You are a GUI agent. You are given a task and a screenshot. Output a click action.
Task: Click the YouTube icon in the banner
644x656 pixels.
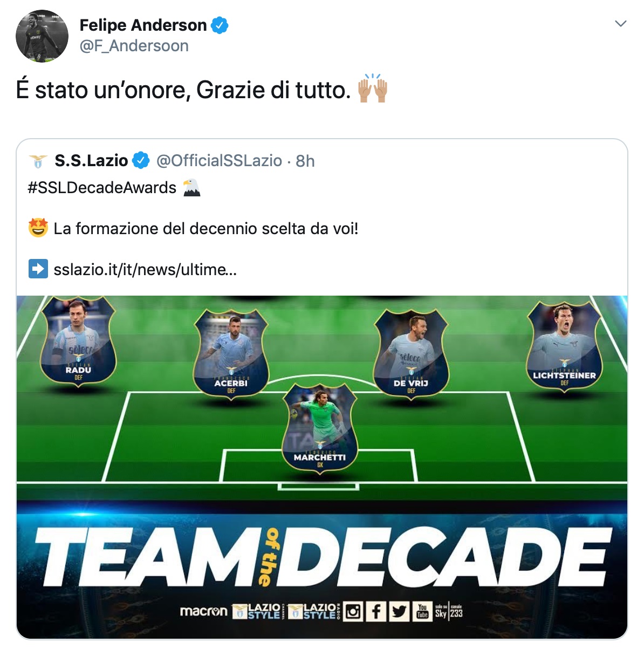[x=422, y=612]
